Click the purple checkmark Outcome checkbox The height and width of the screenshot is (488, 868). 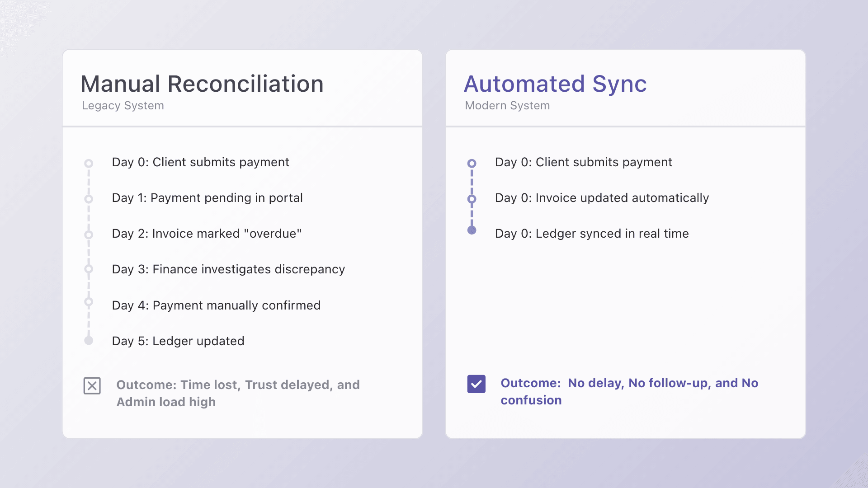[476, 384]
